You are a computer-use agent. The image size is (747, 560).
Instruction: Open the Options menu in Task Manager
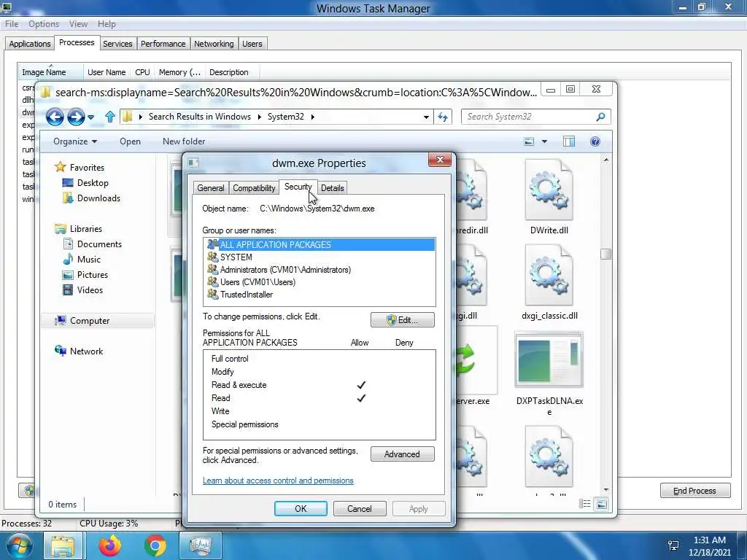(43, 24)
